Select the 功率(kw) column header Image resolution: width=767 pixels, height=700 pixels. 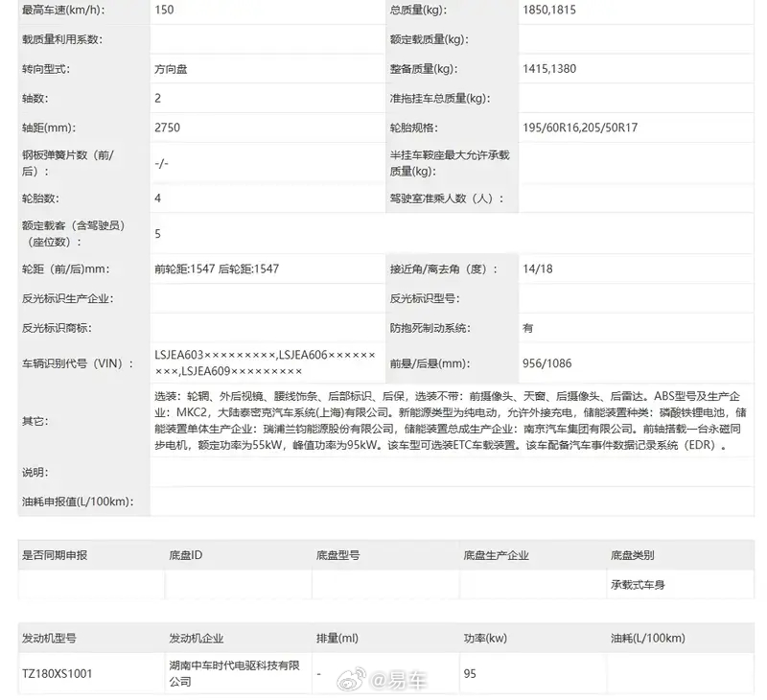485,639
